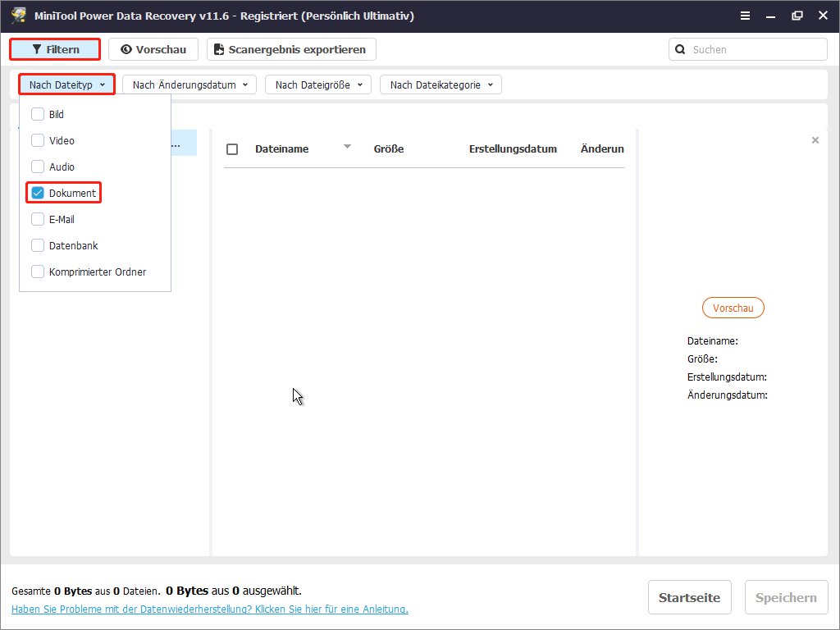Viewport: 840px width, 630px height.
Task: Sort by the Größe column header
Action: pos(389,149)
